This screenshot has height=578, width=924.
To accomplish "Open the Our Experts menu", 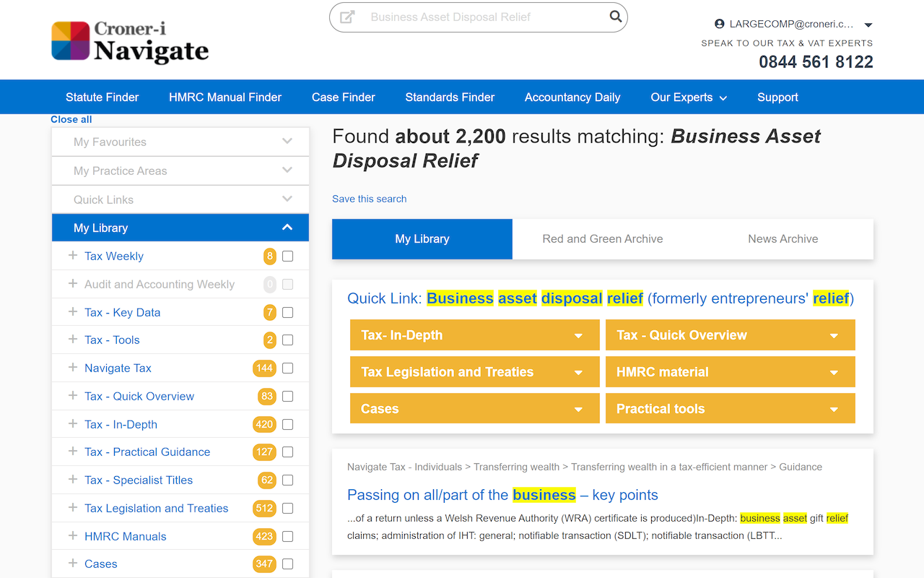I will 689,97.
